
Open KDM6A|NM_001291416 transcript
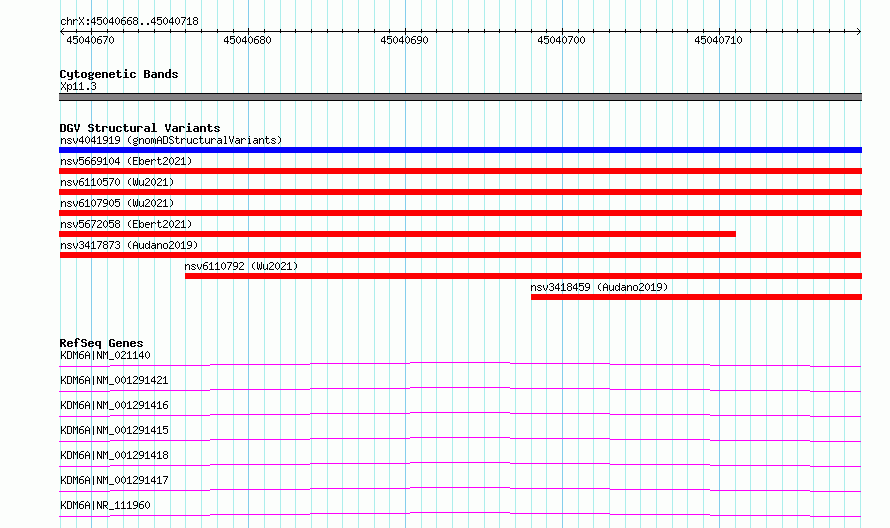pyautogui.click(x=114, y=405)
